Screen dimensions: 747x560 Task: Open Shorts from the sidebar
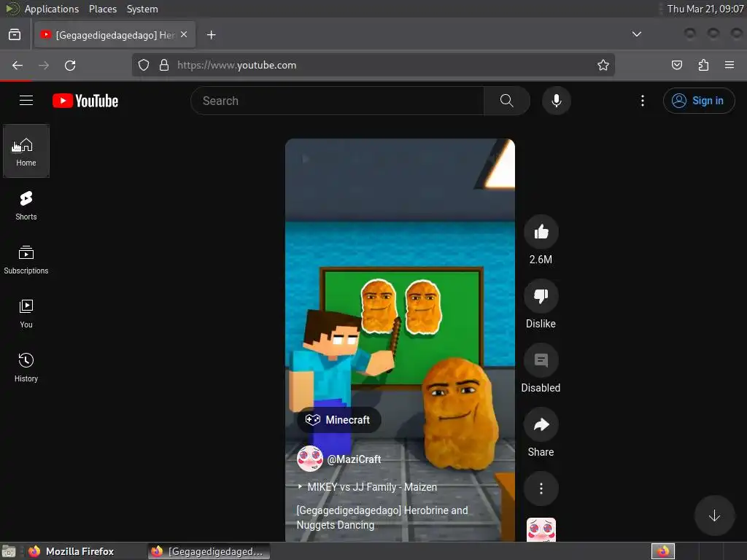click(x=26, y=205)
